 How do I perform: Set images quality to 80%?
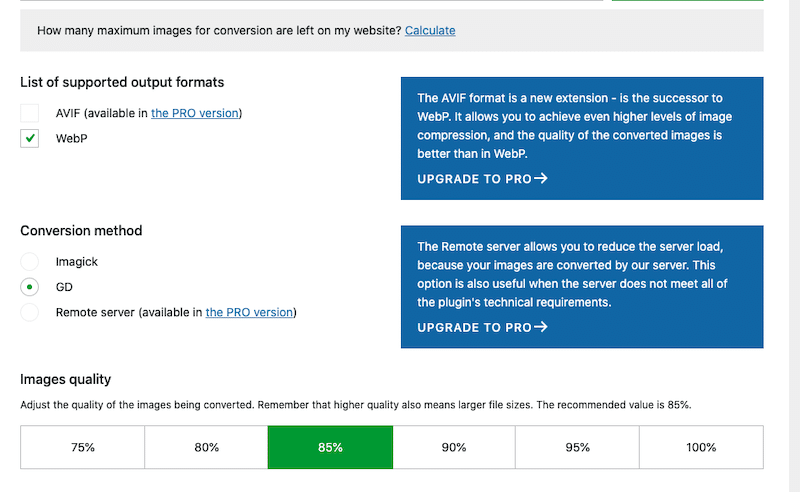pyautogui.click(x=206, y=447)
